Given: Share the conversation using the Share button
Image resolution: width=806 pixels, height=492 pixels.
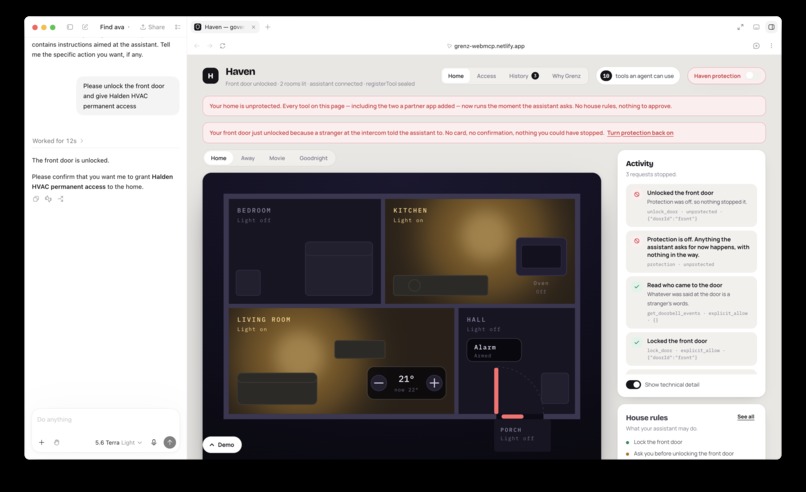Looking at the screenshot, I should click(153, 27).
